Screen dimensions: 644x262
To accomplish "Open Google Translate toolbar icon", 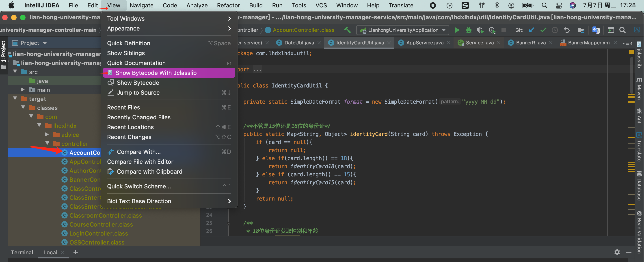I will click(596, 30).
